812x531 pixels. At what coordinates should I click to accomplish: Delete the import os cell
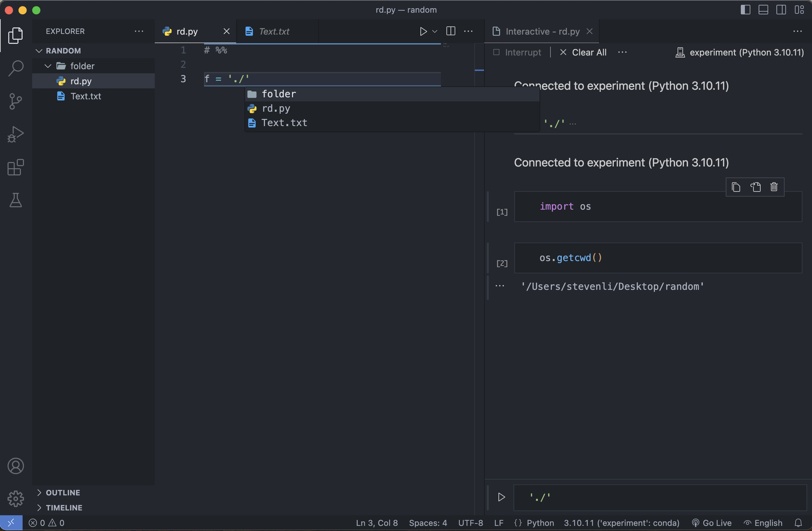774,187
